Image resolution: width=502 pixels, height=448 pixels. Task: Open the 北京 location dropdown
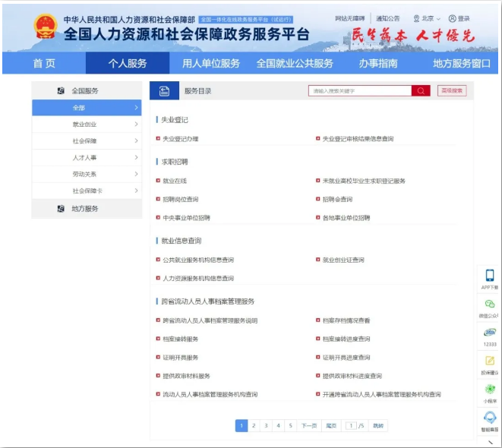pyautogui.click(x=427, y=18)
